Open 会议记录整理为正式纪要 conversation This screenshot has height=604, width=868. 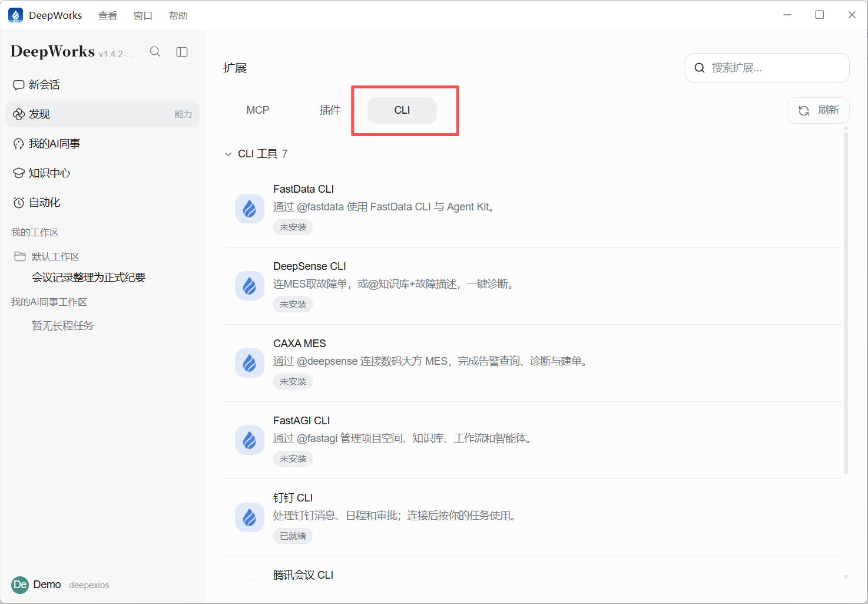[x=88, y=278]
